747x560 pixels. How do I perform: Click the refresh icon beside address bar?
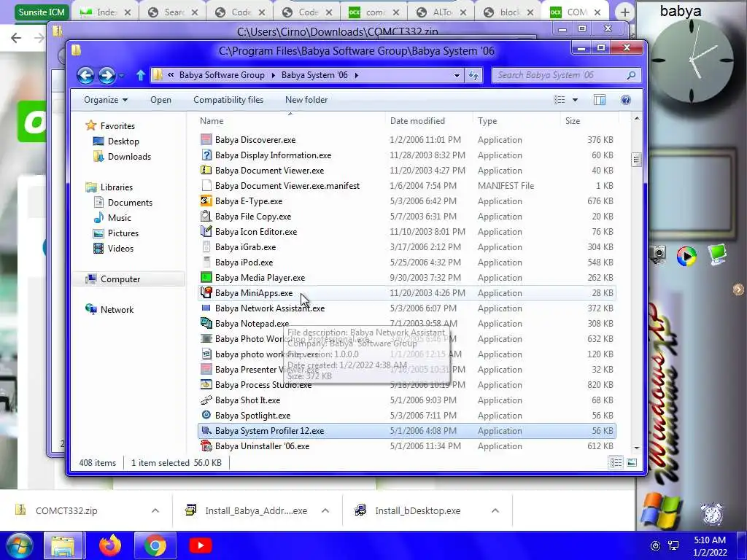pos(473,75)
